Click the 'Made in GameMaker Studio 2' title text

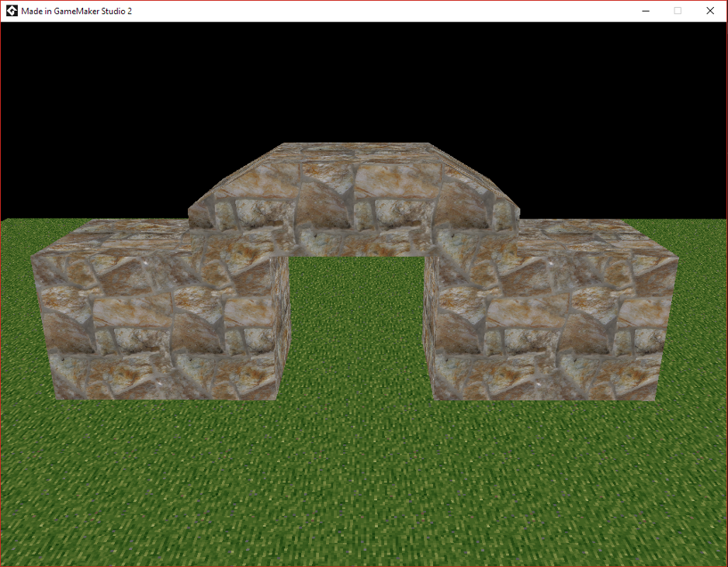pyautogui.click(x=75, y=11)
